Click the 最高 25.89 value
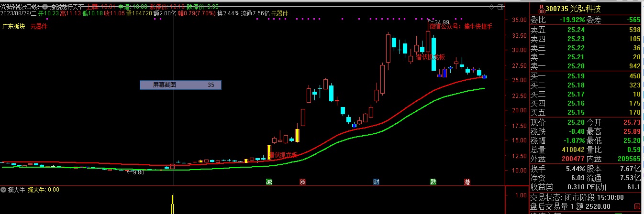This screenshot has width=644, height=214. point(632,131)
